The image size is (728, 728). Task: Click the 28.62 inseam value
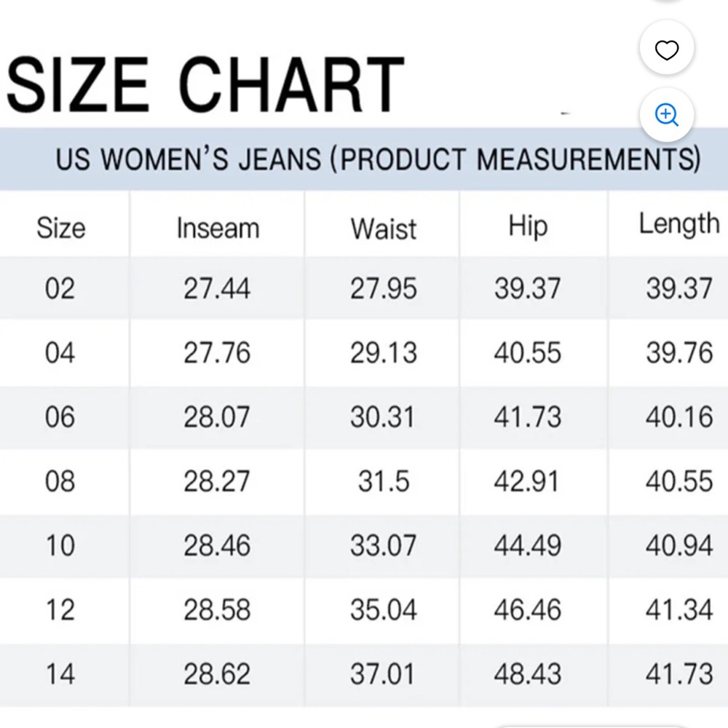(217, 673)
